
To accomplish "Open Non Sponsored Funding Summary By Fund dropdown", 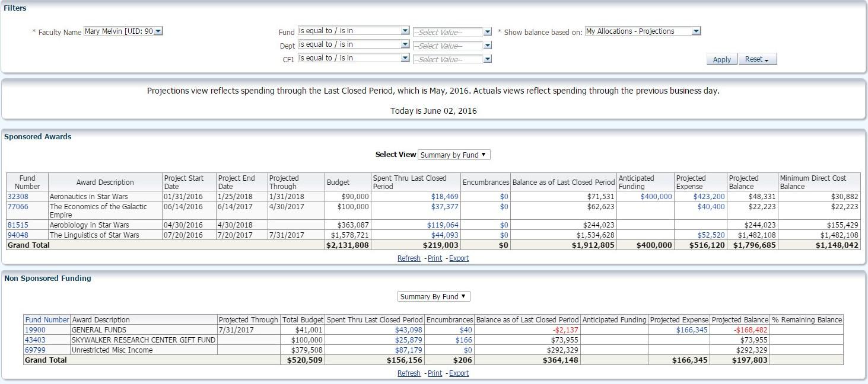I will (433, 296).
